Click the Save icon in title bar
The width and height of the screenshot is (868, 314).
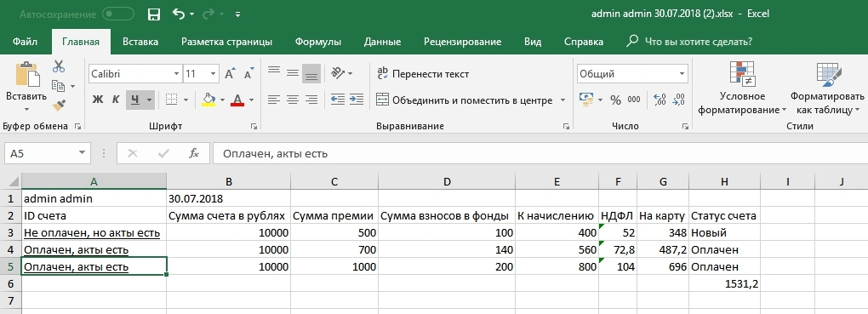pos(154,14)
